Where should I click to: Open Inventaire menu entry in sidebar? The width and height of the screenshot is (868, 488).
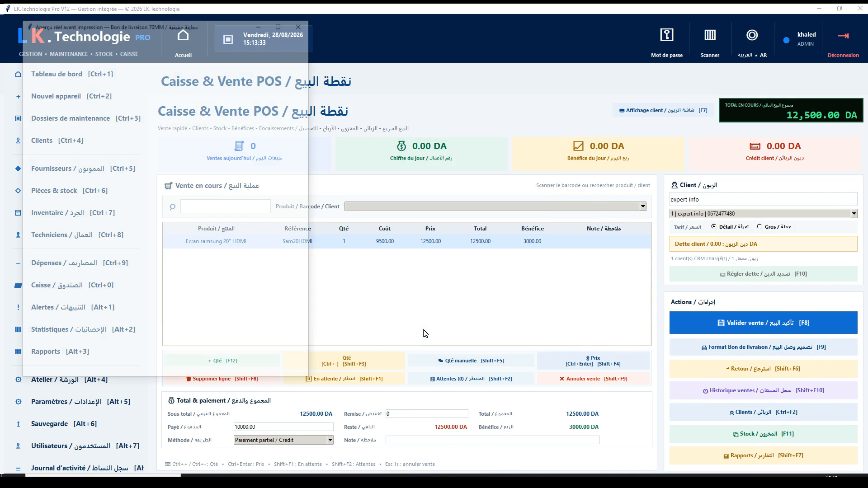(73, 213)
